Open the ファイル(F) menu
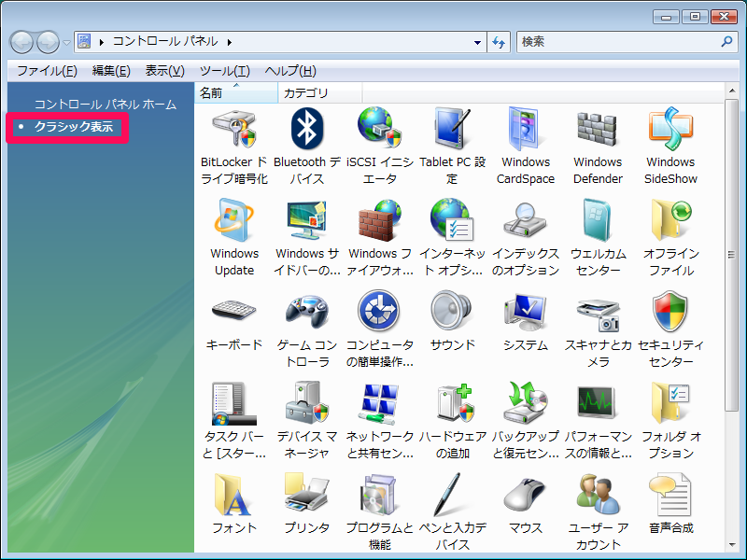Image resolution: width=747 pixels, height=560 pixels. pos(47,71)
